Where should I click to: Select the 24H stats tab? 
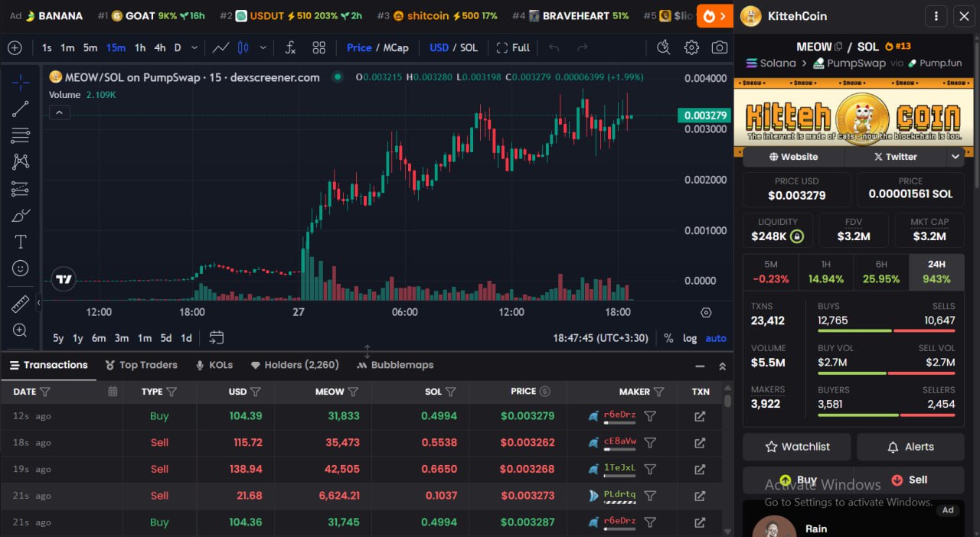click(936, 272)
